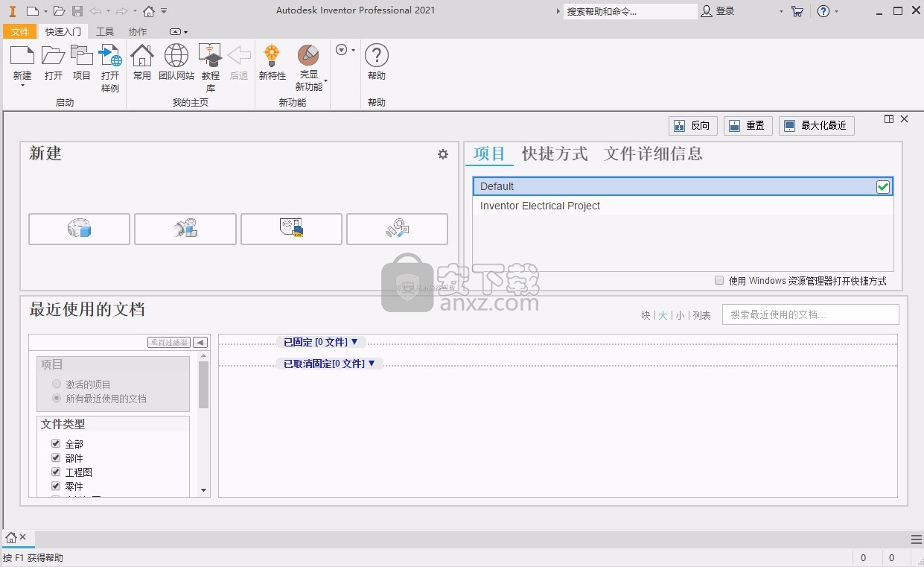Create a new Assembly from 新建 panel

click(185, 229)
